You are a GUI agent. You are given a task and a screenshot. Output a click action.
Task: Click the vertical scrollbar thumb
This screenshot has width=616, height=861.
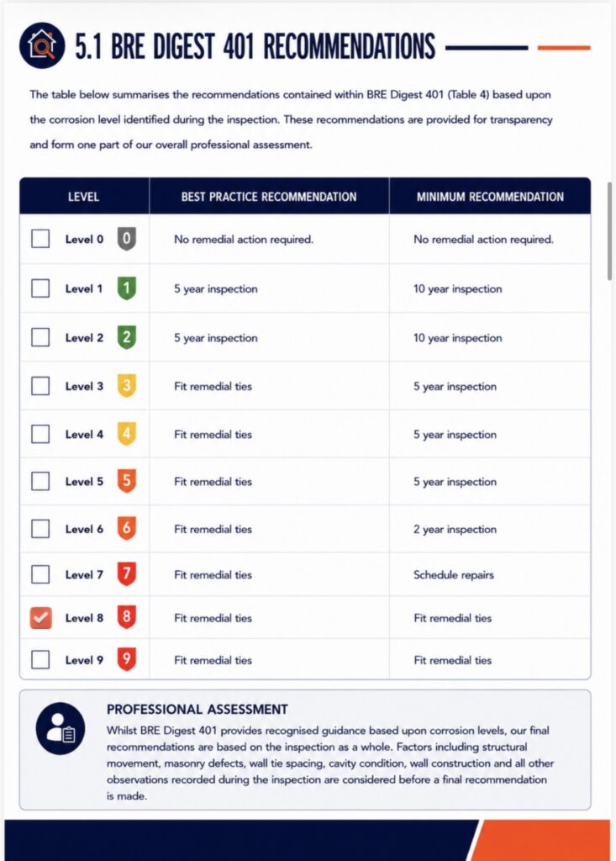coord(609,231)
